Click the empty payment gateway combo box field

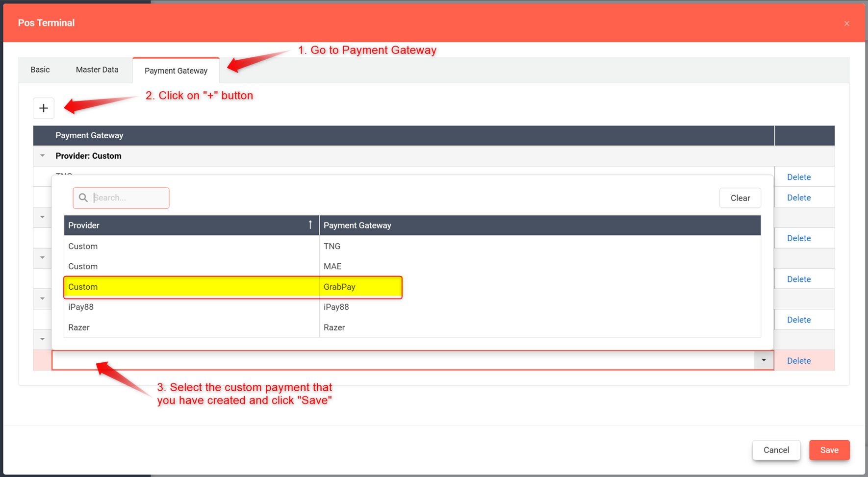(403, 360)
